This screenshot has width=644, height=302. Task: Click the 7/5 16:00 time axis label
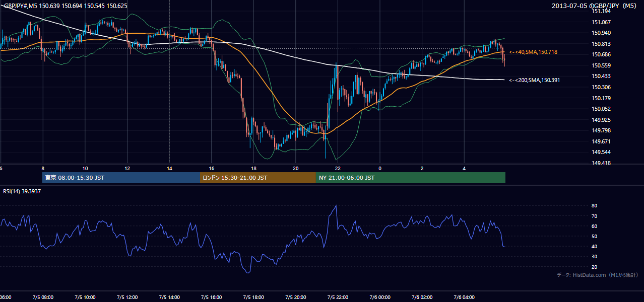pyautogui.click(x=212, y=297)
